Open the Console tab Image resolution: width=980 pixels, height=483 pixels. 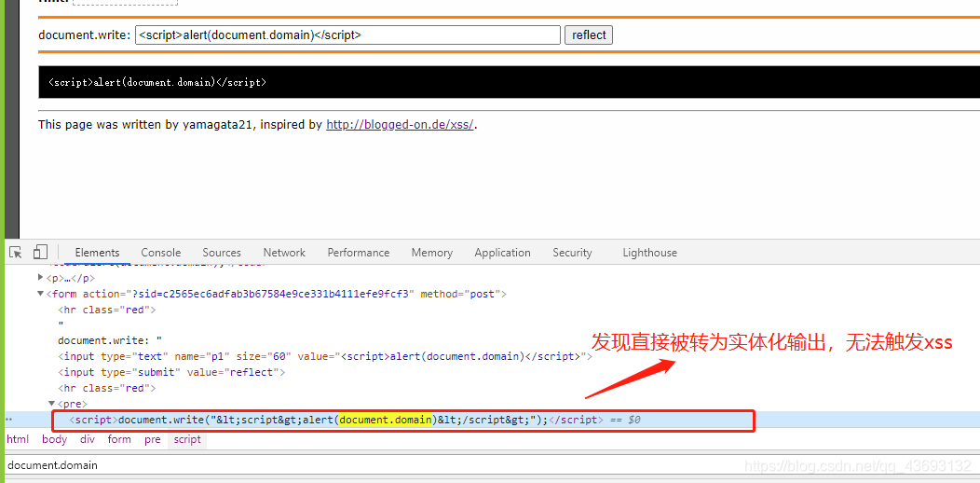(x=160, y=253)
